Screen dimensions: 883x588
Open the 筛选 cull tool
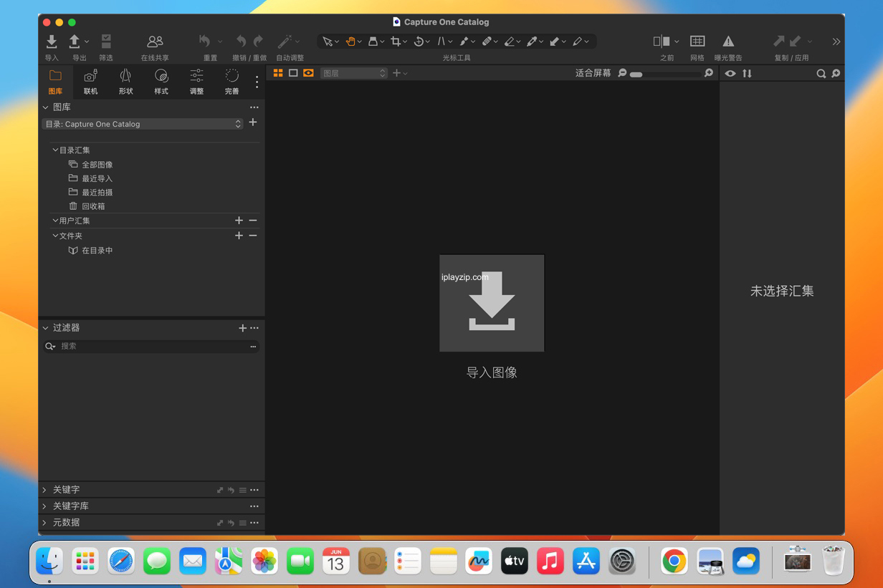106,42
